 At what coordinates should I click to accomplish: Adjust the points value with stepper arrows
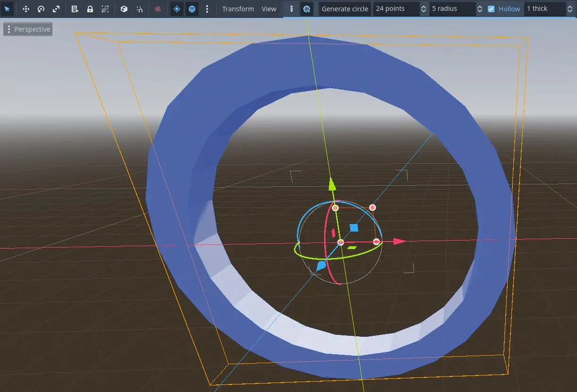tap(423, 9)
